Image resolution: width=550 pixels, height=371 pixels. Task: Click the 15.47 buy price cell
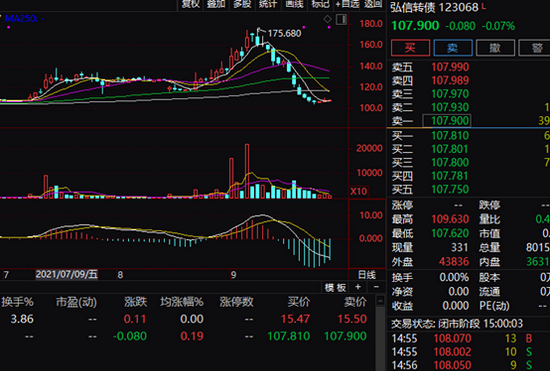(295, 319)
